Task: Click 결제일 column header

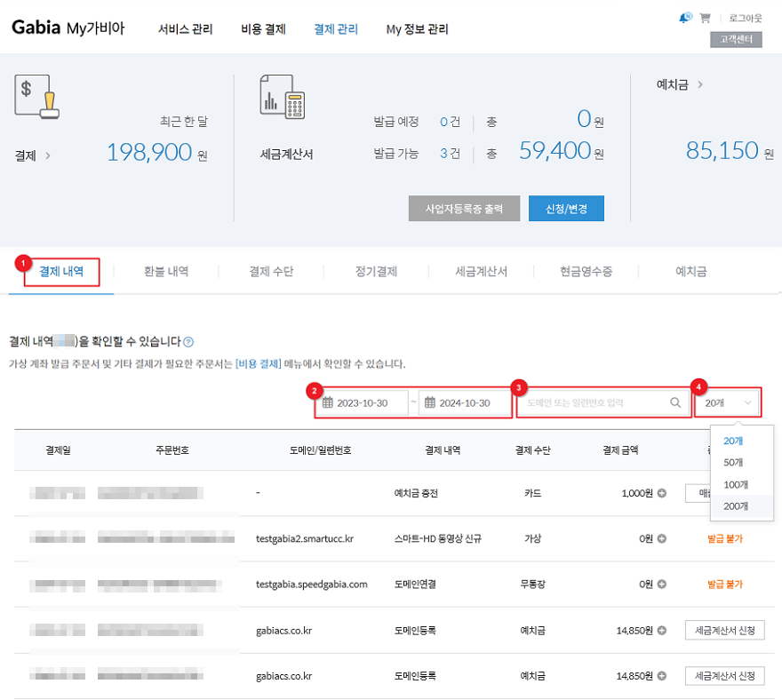Action: [x=58, y=450]
